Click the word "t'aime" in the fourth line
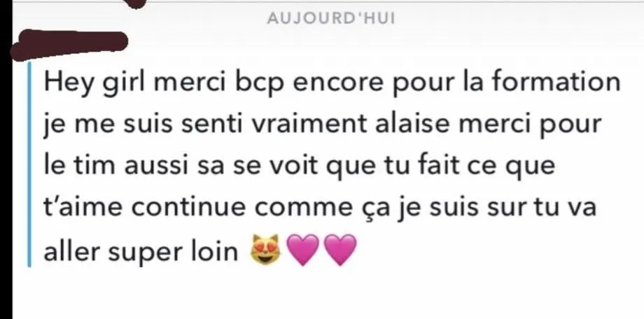This screenshot has height=319, width=644. coord(83,208)
